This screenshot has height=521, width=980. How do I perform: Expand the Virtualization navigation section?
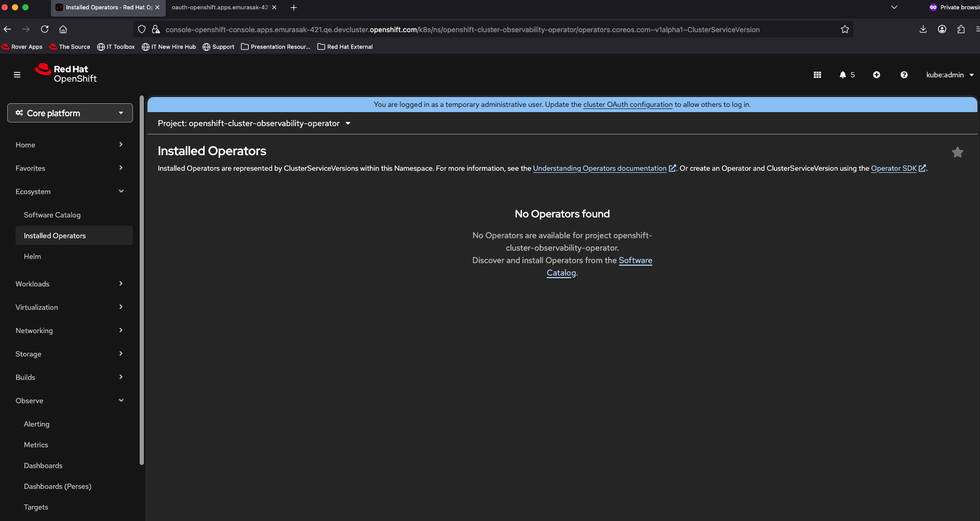(70, 307)
